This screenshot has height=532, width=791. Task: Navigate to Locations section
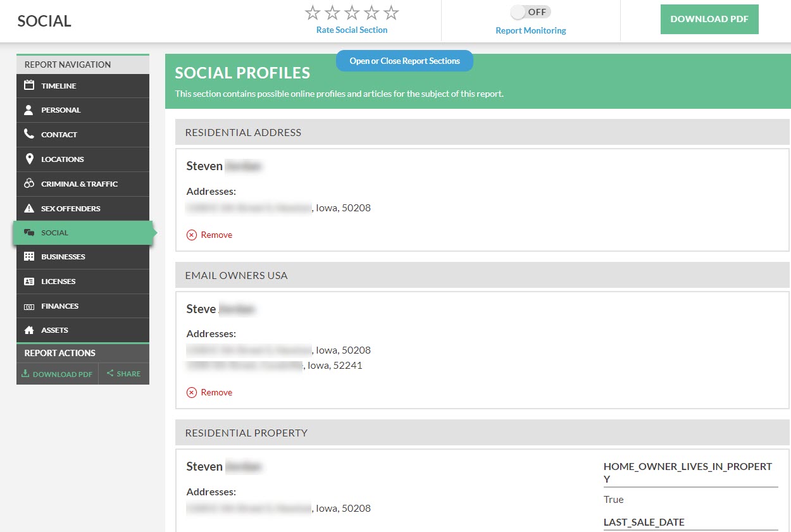83,159
